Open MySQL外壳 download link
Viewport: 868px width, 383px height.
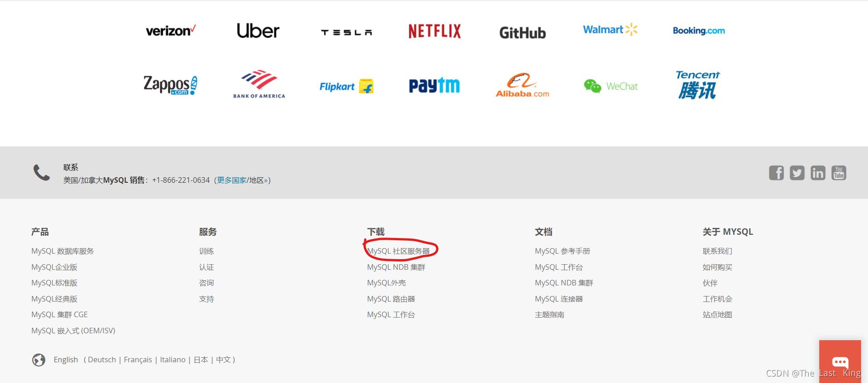pos(386,283)
